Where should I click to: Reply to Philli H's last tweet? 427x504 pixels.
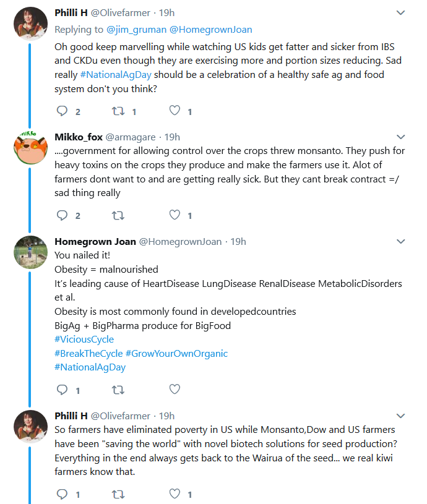pos(62,493)
